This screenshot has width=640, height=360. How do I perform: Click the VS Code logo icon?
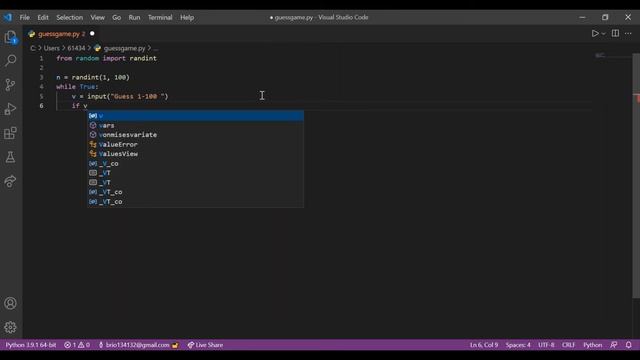8,17
